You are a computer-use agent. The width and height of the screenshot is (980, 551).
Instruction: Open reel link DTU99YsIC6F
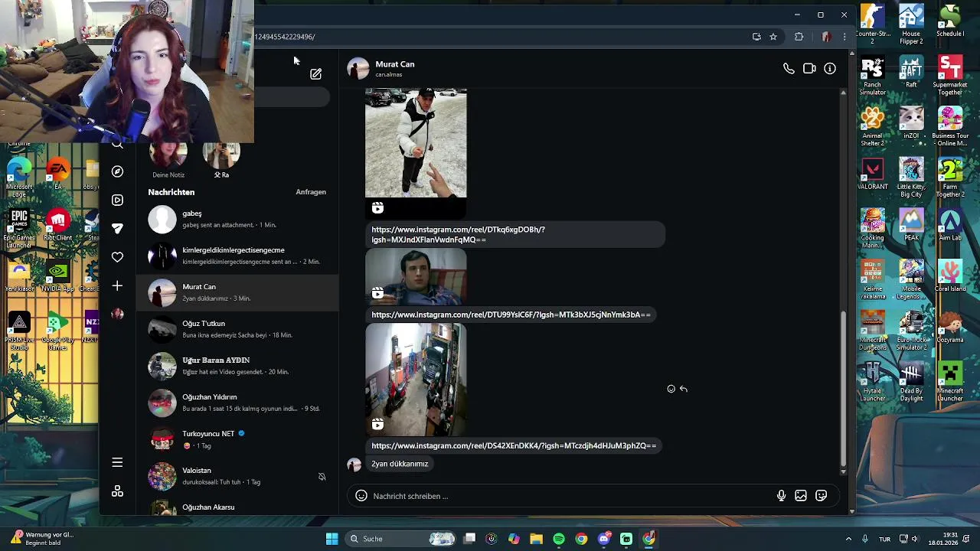[x=511, y=315]
